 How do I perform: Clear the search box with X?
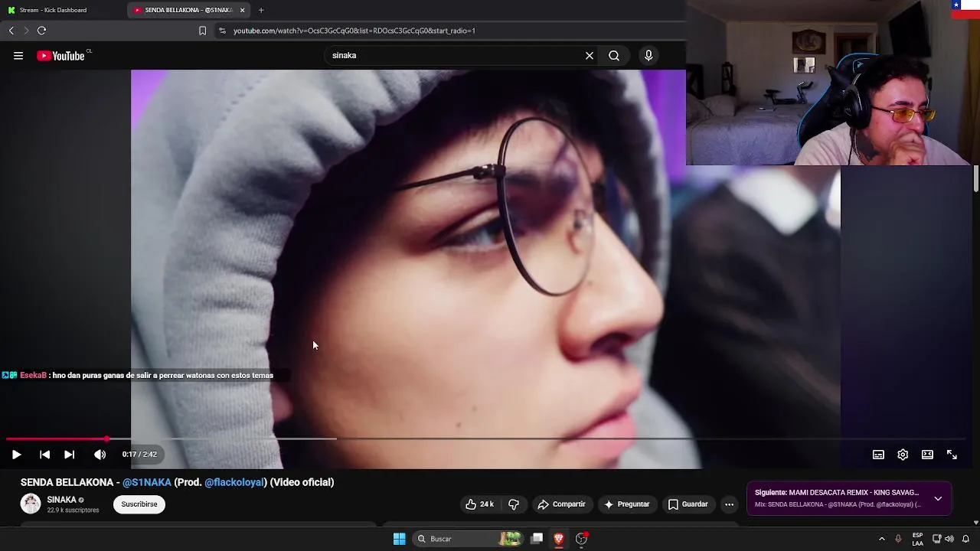(590, 56)
